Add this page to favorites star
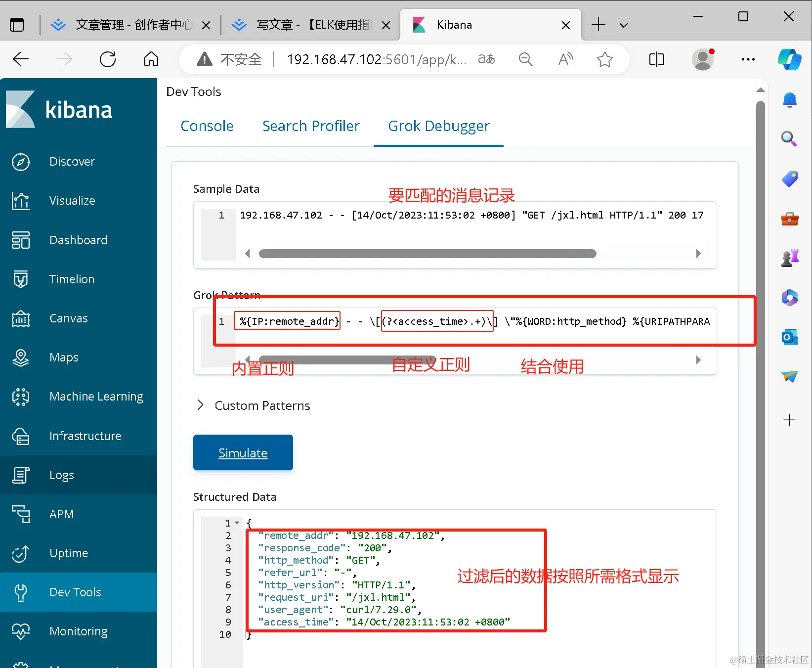 pyautogui.click(x=604, y=59)
